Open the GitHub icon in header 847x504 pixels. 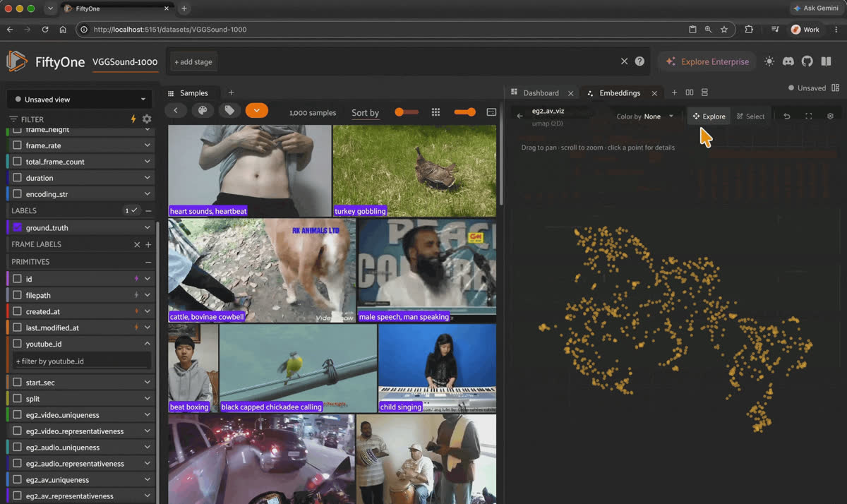(x=807, y=61)
